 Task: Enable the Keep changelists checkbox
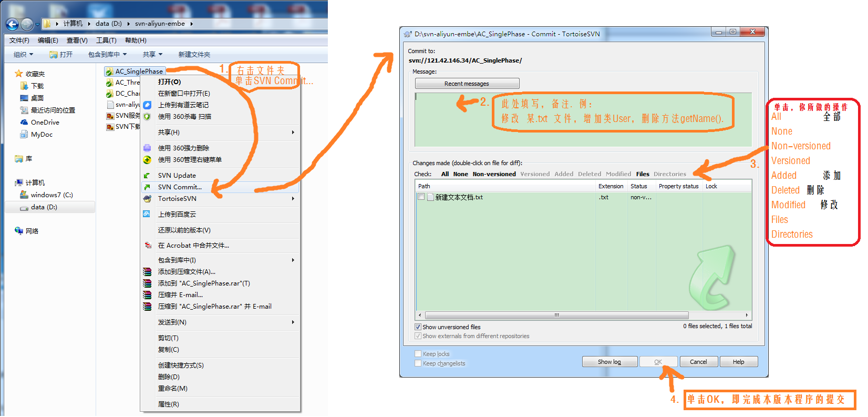point(418,363)
